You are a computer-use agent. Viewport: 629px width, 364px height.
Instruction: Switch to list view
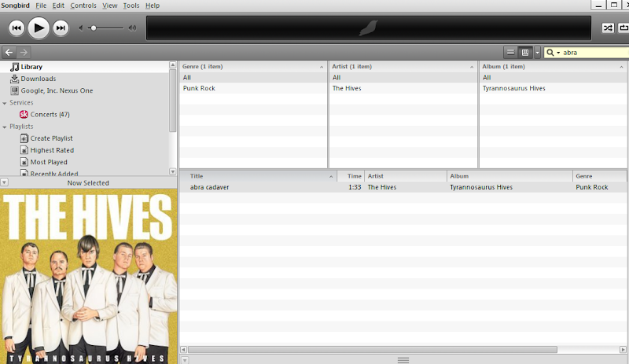[510, 52]
